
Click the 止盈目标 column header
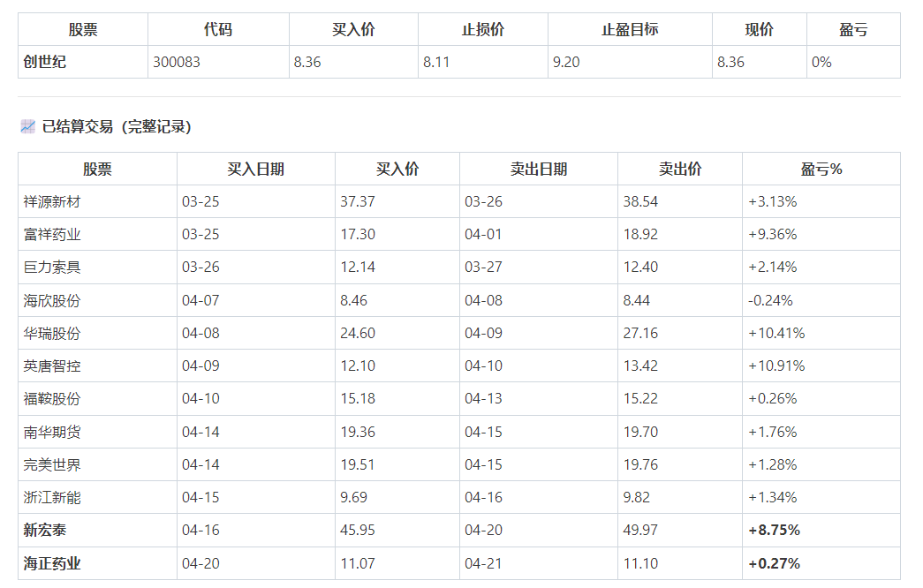630,29
